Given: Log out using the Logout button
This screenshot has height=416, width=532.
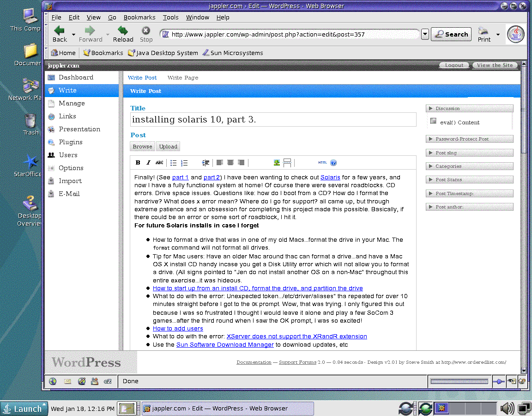Looking at the screenshot, I should tap(454, 65).
